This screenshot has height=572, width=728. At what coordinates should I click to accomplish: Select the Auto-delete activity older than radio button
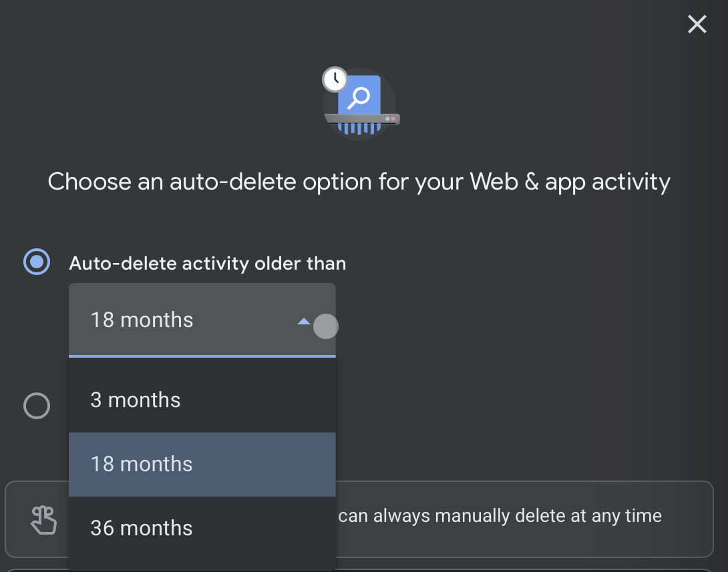[37, 262]
